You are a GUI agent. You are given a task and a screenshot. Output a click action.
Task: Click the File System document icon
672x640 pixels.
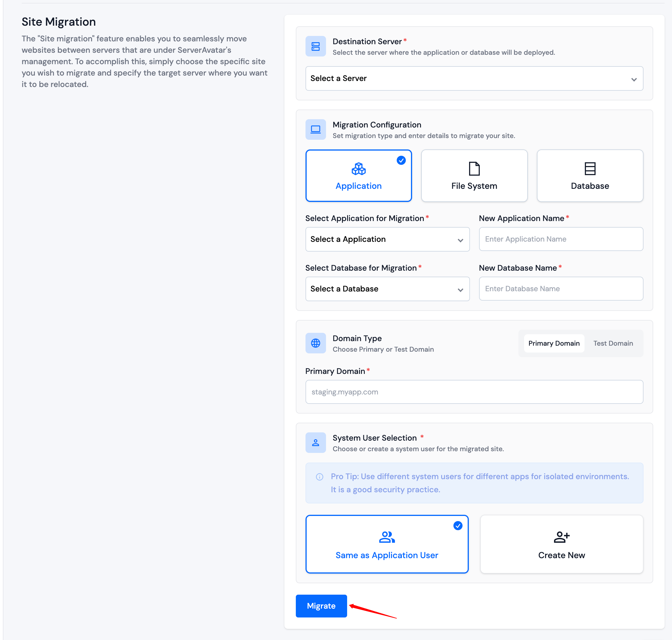click(x=474, y=169)
